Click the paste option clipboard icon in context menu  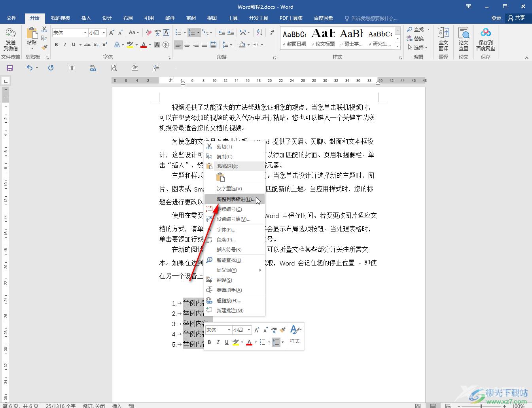220,177
